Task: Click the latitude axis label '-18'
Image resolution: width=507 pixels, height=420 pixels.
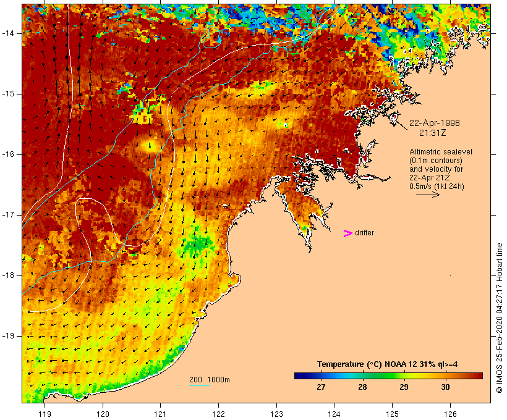Action: click(x=7, y=275)
